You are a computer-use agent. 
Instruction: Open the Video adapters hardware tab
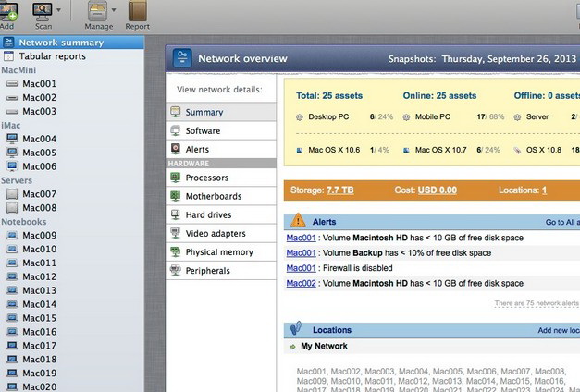tap(221, 233)
